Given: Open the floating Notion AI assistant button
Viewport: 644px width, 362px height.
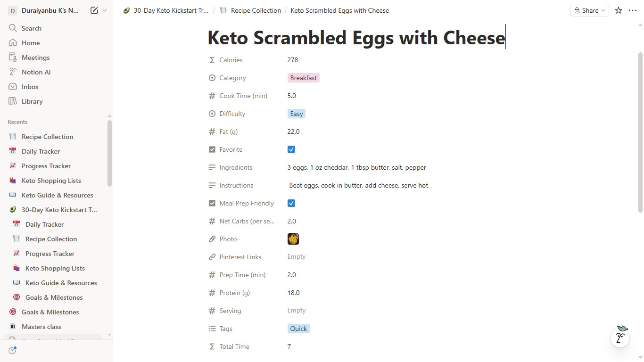Looking at the screenshot, I should tap(620, 337).
